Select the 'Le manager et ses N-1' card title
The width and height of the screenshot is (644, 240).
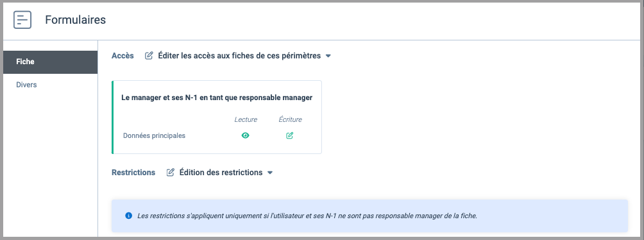[217, 98]
